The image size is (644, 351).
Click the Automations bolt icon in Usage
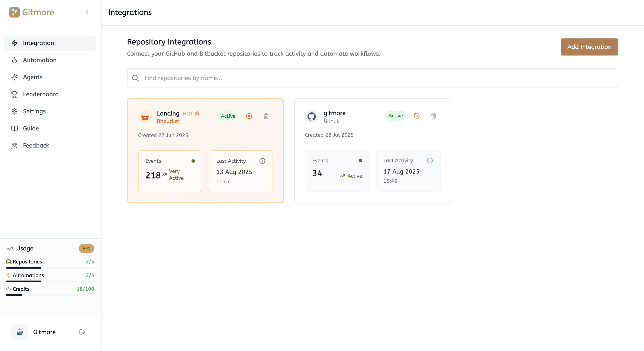pyautogui.click(x=9, y=275)
